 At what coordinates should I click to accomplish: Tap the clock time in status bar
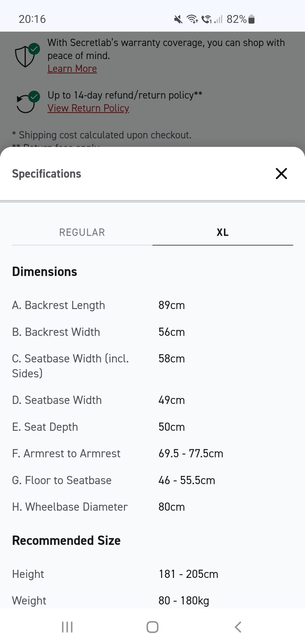32,19
